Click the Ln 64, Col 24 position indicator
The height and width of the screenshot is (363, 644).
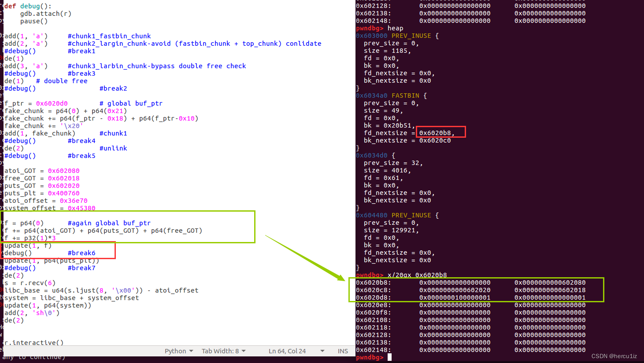(287, 351)
